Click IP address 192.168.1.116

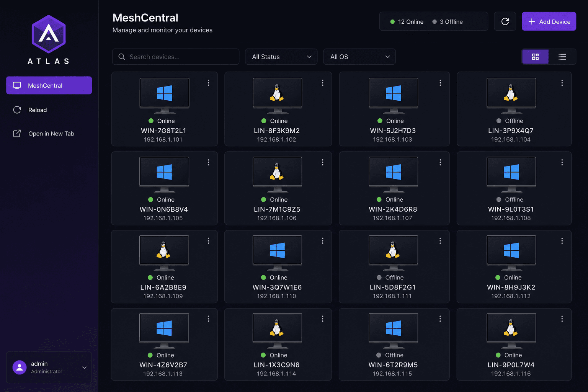(511, 374)
